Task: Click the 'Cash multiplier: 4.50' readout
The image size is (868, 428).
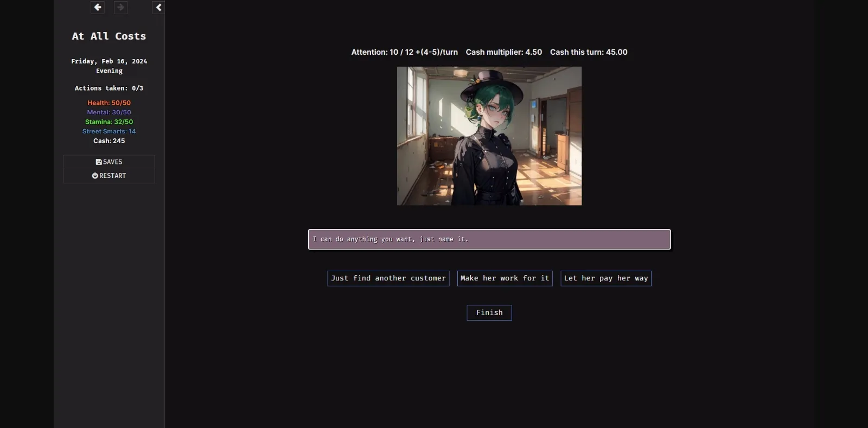Action: click(x=503, y=52)
